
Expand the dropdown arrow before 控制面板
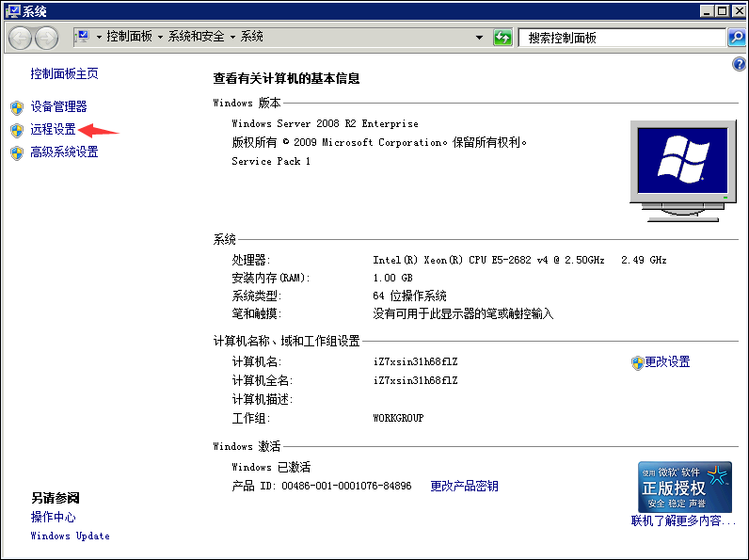(99, 37)
